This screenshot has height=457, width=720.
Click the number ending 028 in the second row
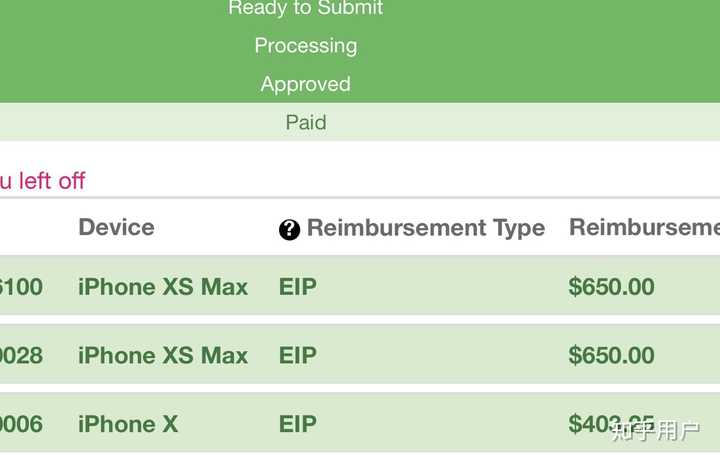click(x=21, y=355)
